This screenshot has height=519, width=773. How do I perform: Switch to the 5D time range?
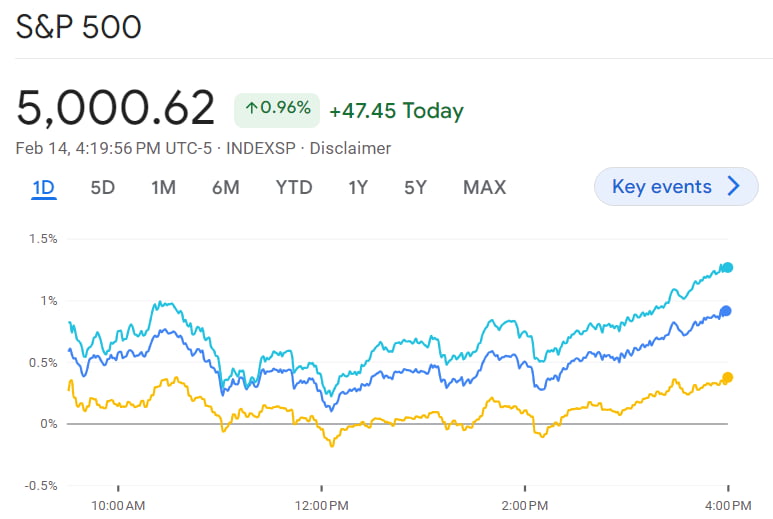pos(103,188)
